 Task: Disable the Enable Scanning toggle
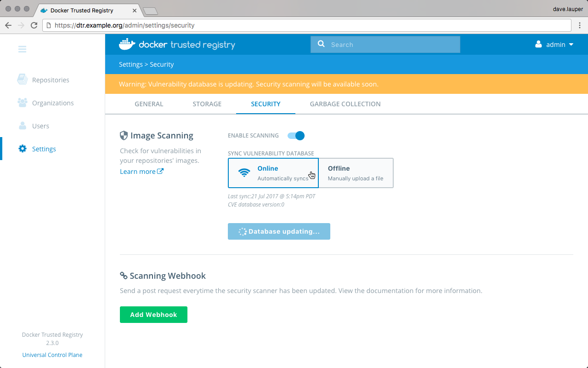[296, 136]
